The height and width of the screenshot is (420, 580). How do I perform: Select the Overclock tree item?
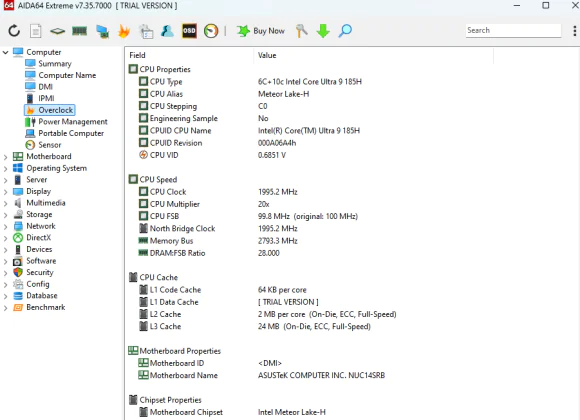(x=50, y=110)
